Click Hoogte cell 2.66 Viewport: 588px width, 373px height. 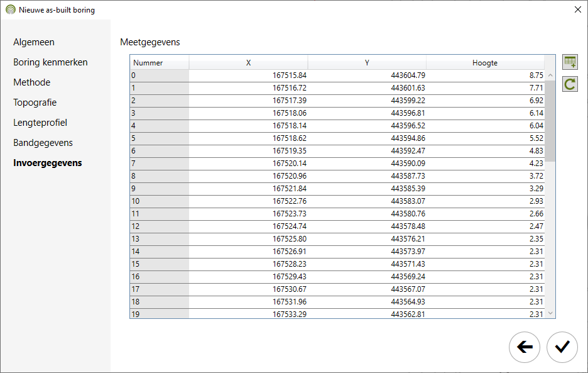coord(485,214)
